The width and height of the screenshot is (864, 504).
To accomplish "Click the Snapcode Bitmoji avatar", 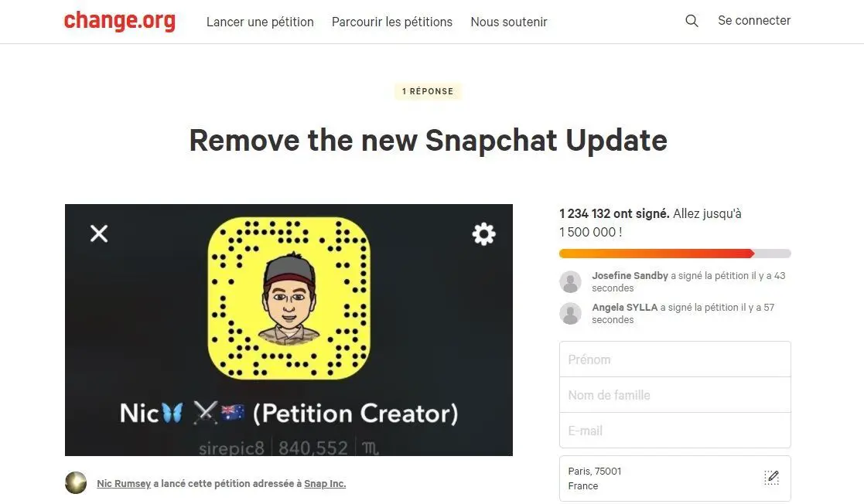I will tap(289, 298).
